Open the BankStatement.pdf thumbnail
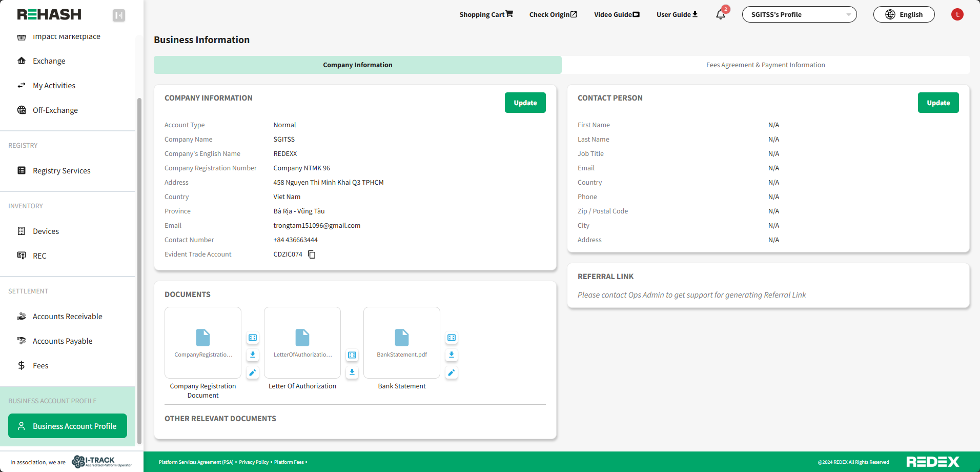Screen dimensions: 980x472 [x=402, y=342]
